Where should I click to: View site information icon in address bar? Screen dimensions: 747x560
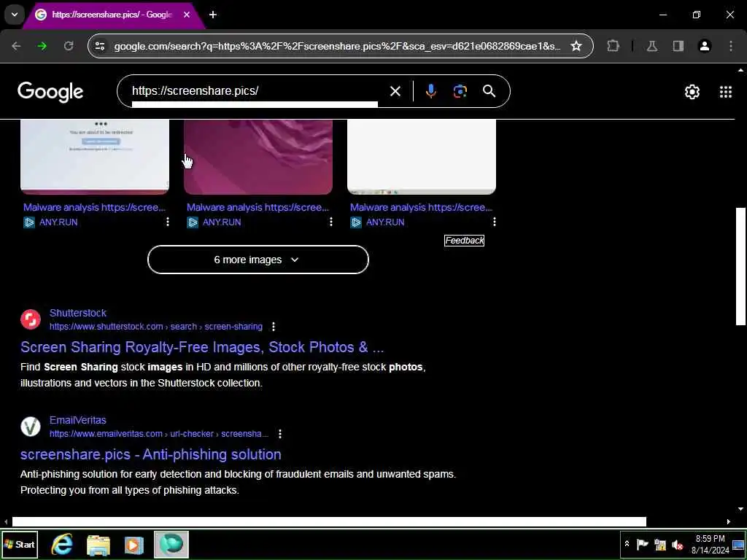click(100, 46)
